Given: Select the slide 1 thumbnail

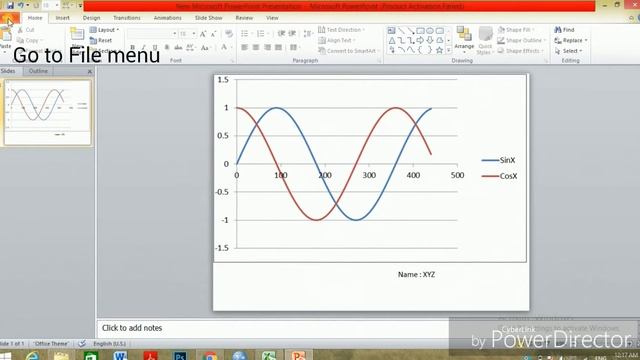Looking at the screenshot, I should point(47,113).
